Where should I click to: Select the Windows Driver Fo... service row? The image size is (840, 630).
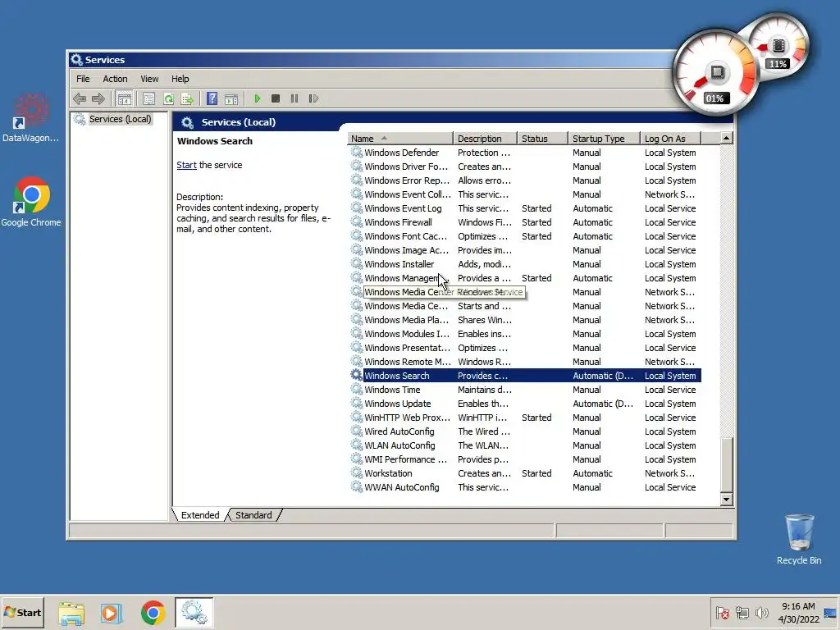[524, 167]
